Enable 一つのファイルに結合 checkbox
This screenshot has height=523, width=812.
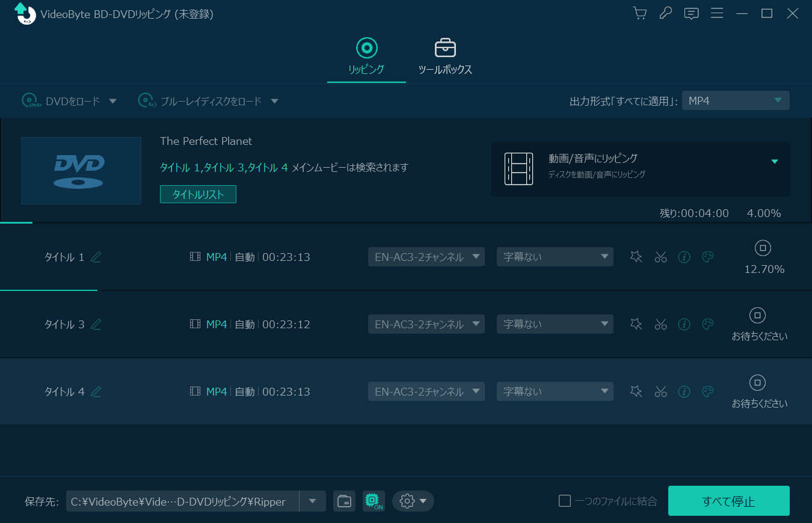(565, 500)
